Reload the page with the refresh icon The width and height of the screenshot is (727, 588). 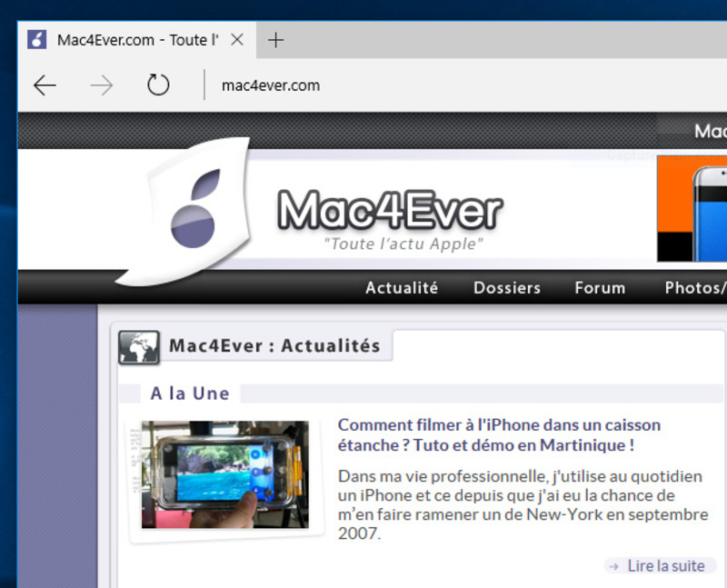pyautogui.click(x=158, y=85)
